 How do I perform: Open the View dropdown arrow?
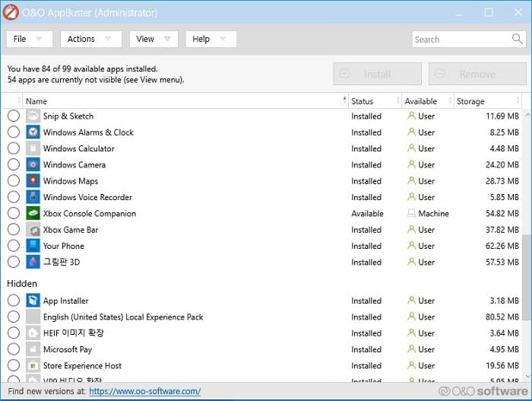tap(167, 39)
